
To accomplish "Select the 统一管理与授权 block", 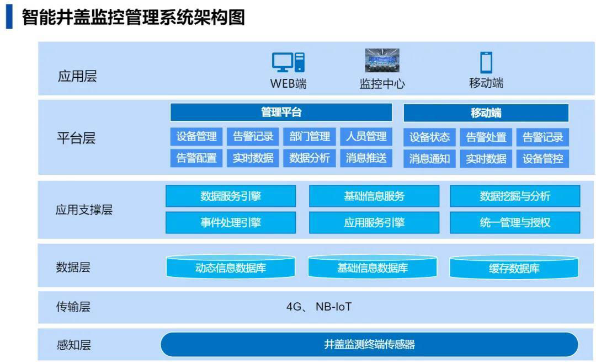I will [515, 223].
